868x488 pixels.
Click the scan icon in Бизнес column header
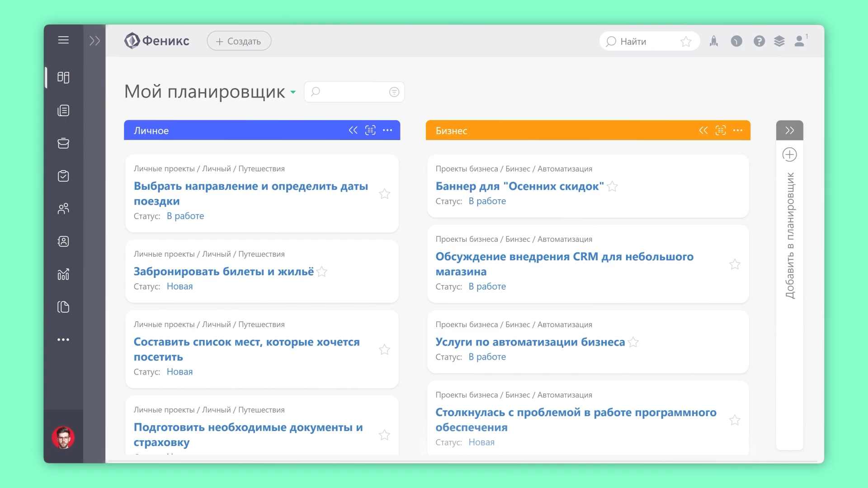721,131
